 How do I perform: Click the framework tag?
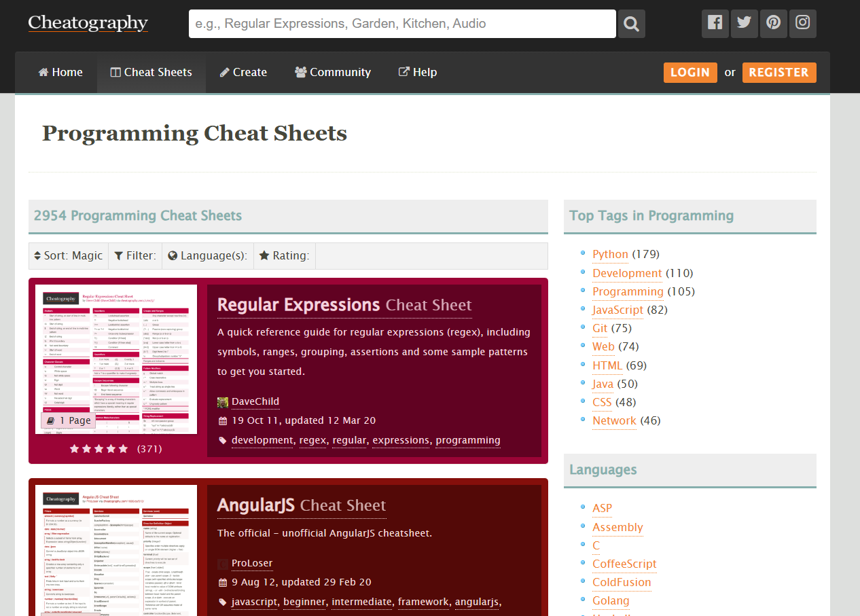(423, 602)
